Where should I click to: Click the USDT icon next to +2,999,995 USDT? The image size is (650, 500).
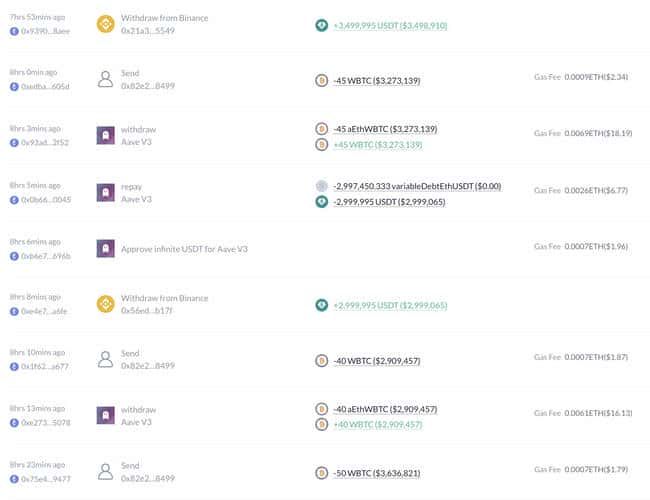point(321,304)
